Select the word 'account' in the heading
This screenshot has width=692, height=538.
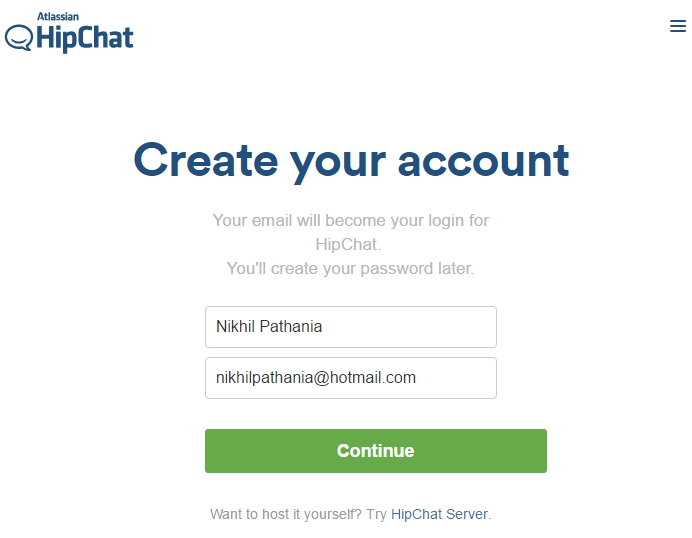483,162
